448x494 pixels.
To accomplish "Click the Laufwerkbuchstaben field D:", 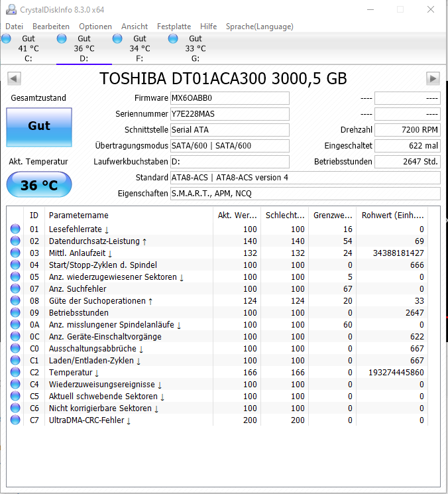I will point(230,162).
